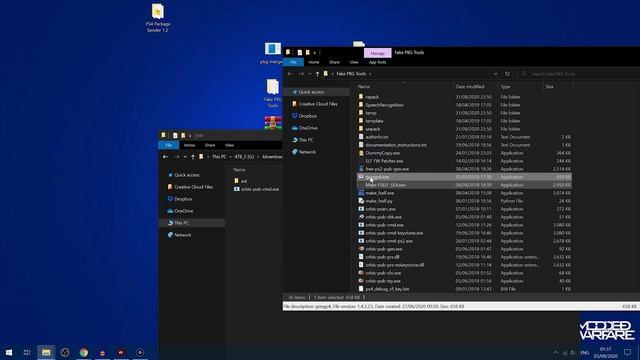Show hidden system tray icons

pyautogui.click(x=555, y=353)
